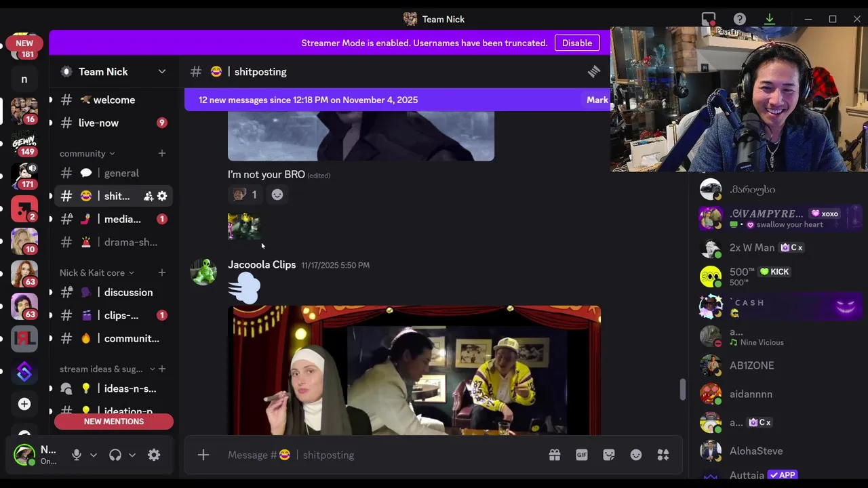Click Jacoola Clips username link
Viewport: 868px width, 488px height.
(262, 264)
